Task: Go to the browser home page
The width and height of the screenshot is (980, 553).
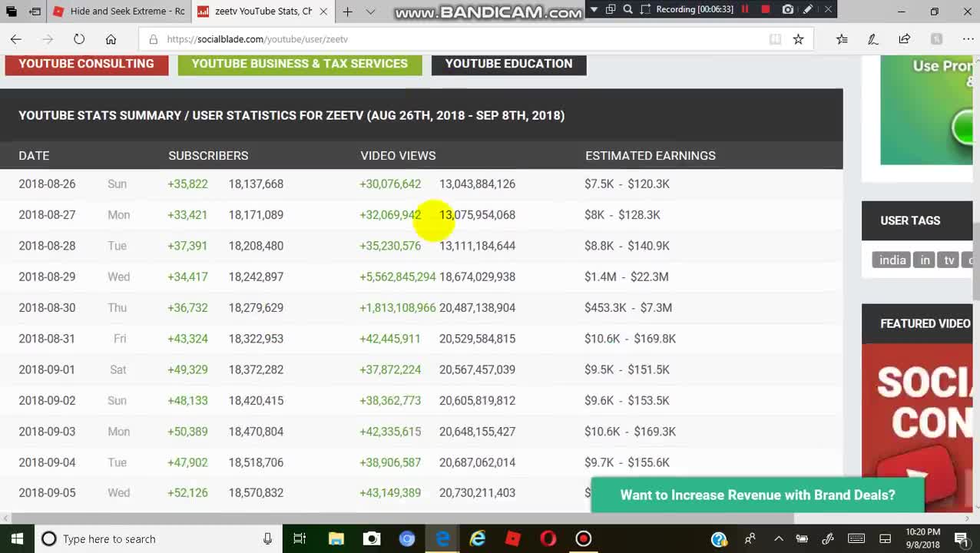Action: pyautogui.click(x=111, y=39)
